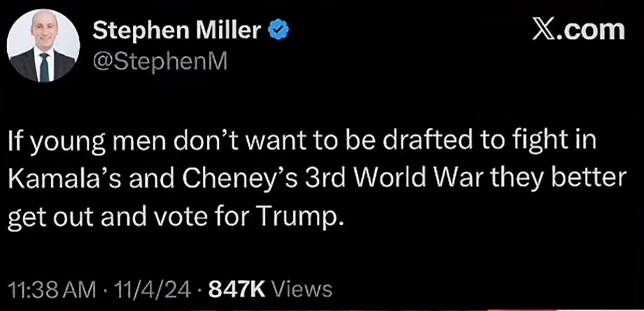Click the word "Trump" in the tweet
644x311 pixels.
[x=308, y=218]
